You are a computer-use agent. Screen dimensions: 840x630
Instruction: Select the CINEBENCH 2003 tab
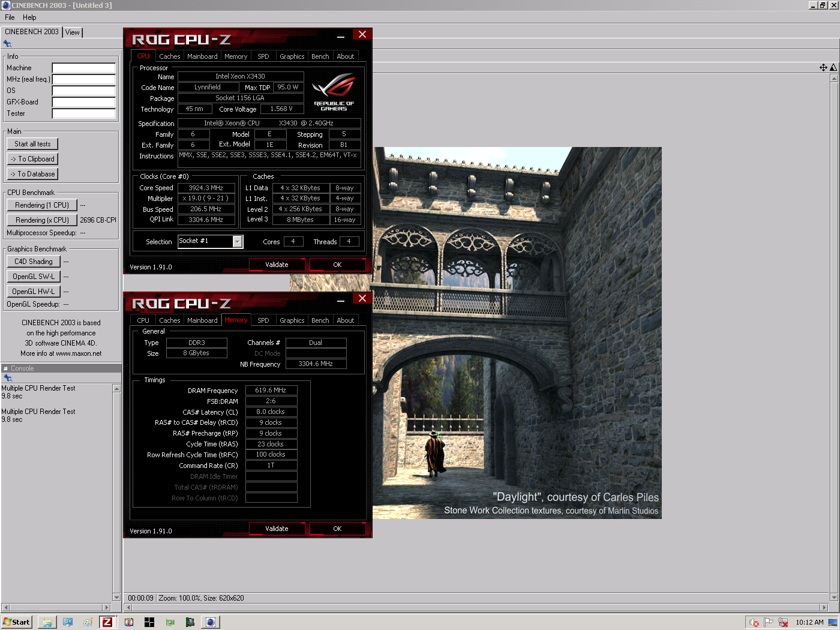click(x=32, y=32)
